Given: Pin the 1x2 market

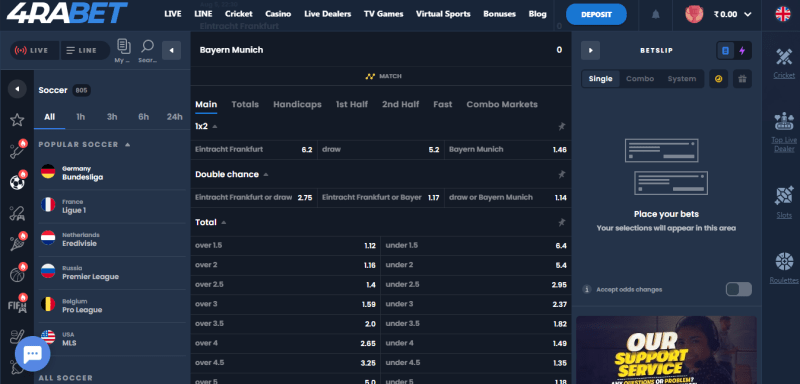Looking at the screenshot, I should click(562, 126).
